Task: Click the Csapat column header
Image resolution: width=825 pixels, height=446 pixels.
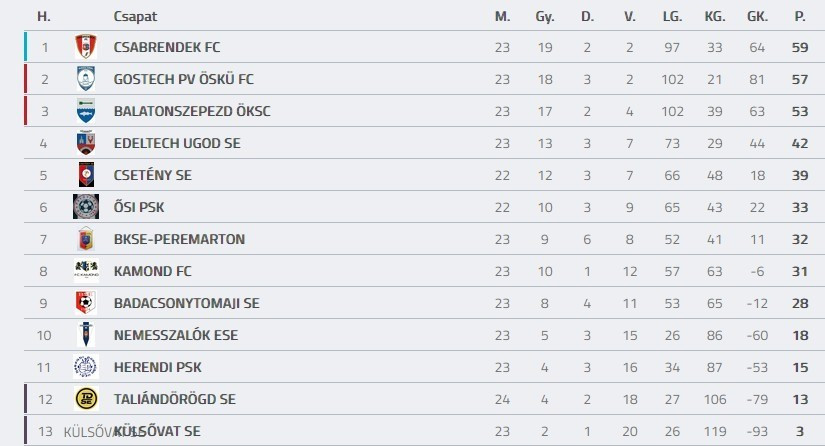Action: pyautogui.click(x=135, y=17)
